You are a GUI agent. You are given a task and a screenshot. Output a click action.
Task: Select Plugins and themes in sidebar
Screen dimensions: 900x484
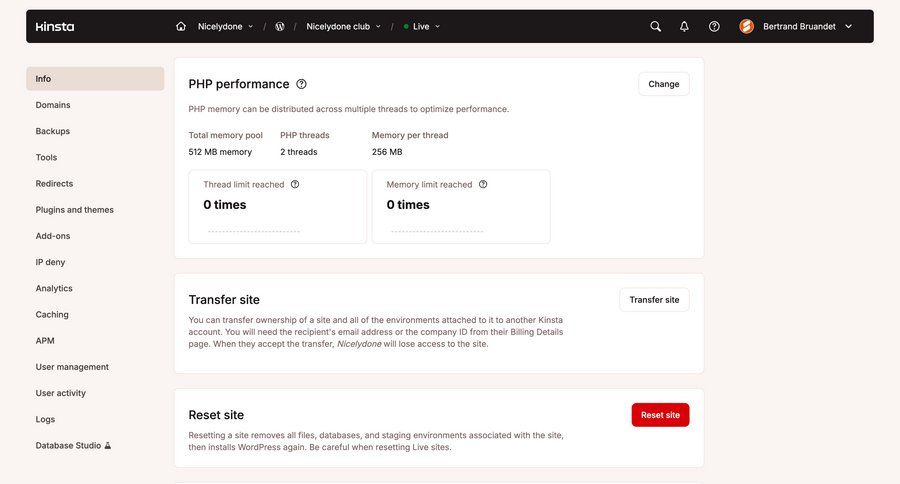pos(75,210)
